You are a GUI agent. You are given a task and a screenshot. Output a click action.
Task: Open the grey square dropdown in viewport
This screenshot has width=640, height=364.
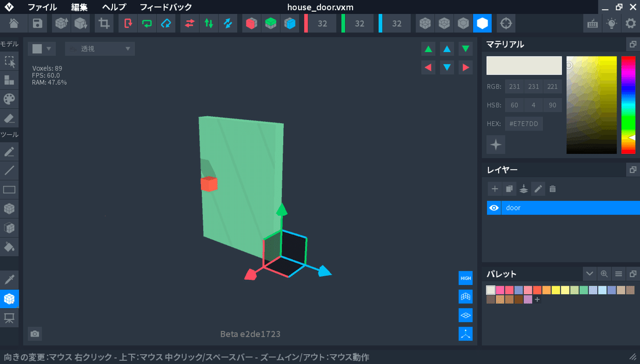42,49
